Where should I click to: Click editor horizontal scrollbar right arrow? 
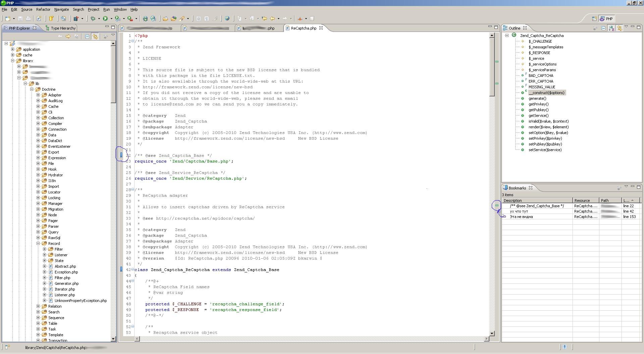pos(486,339)
